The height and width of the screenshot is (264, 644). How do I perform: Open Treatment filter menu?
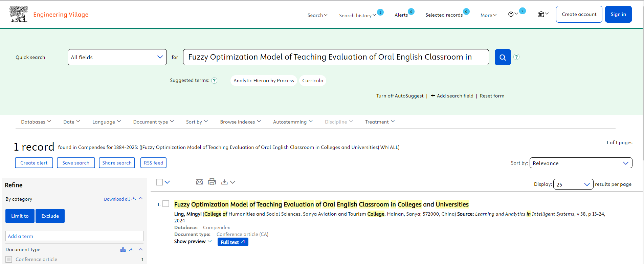pyautogui.click(x=380, y=122)
